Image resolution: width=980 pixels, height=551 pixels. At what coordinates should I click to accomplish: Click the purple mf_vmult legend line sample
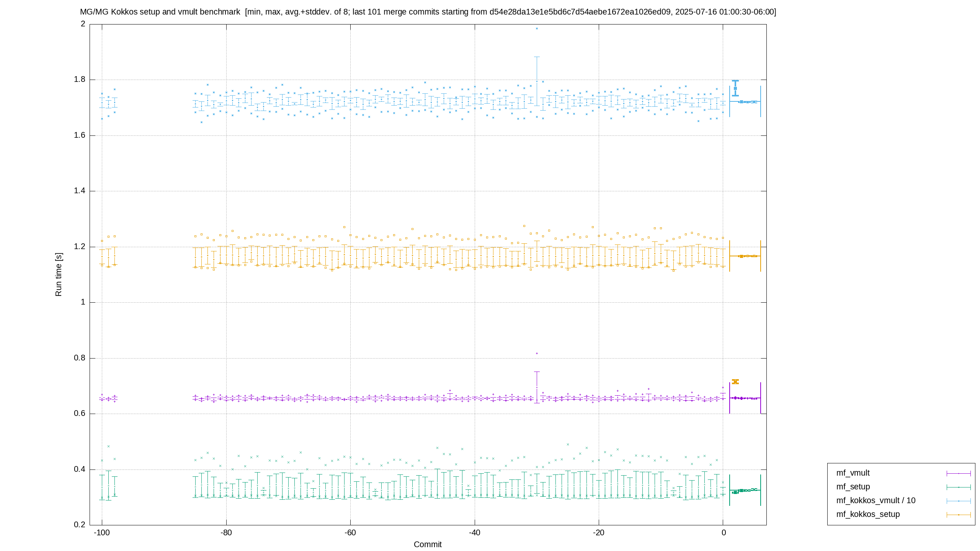[959, 474]
